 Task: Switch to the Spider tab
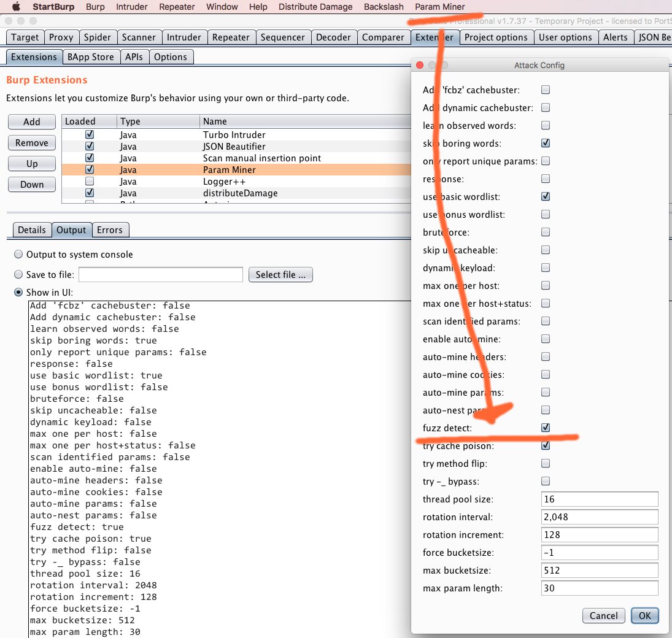coord(98,37)
